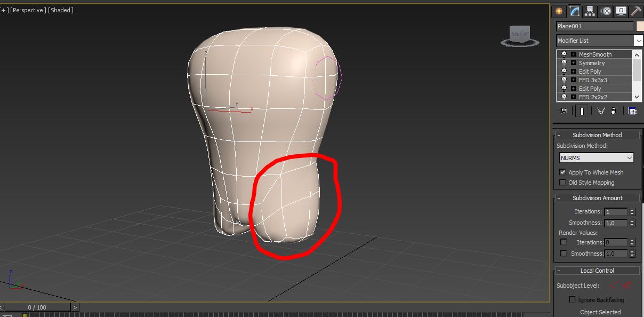
Task: Open Configure Modifier Sets icon
Action: click(x=632, y=111)
